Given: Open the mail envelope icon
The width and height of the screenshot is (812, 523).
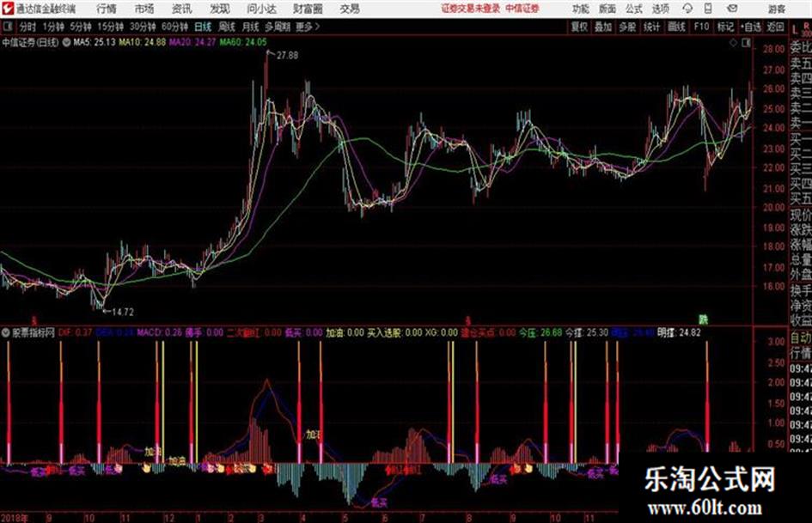Looking at the screenshot, I should pos(732,9).
